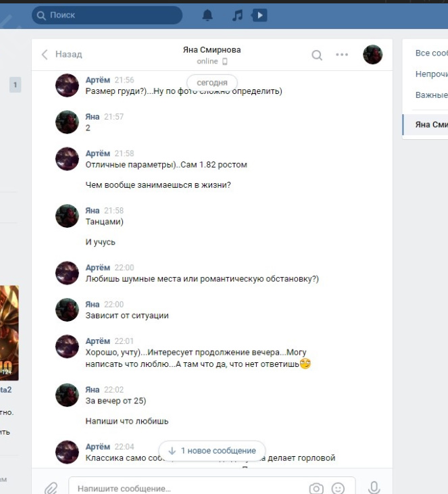
Task: Open the "Важные" messages tab
Action: [431, 95]
